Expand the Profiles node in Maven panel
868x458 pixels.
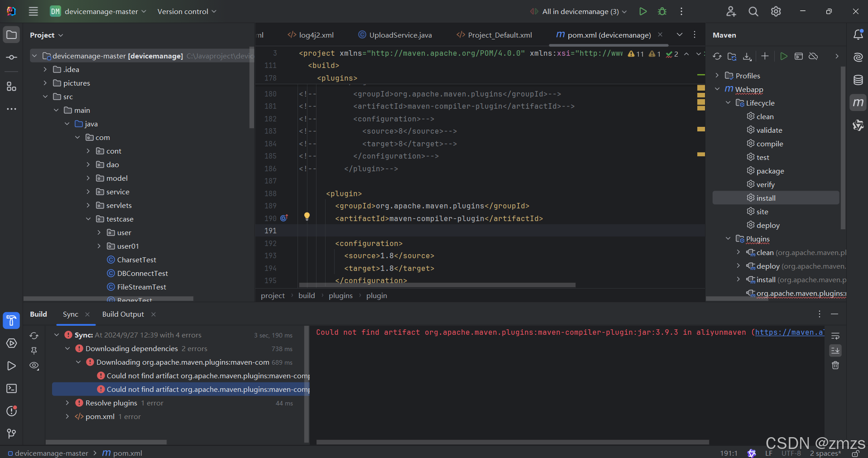(x=718, y=75)
